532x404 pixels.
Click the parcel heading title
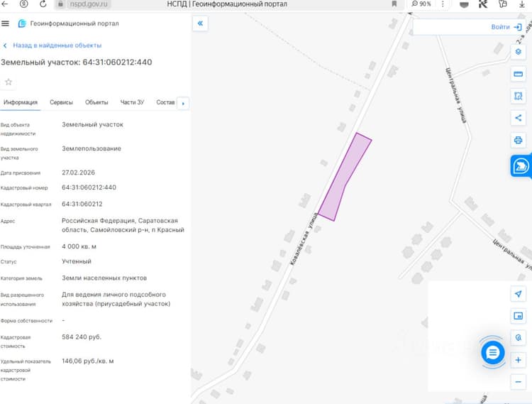tap(77, 62)
